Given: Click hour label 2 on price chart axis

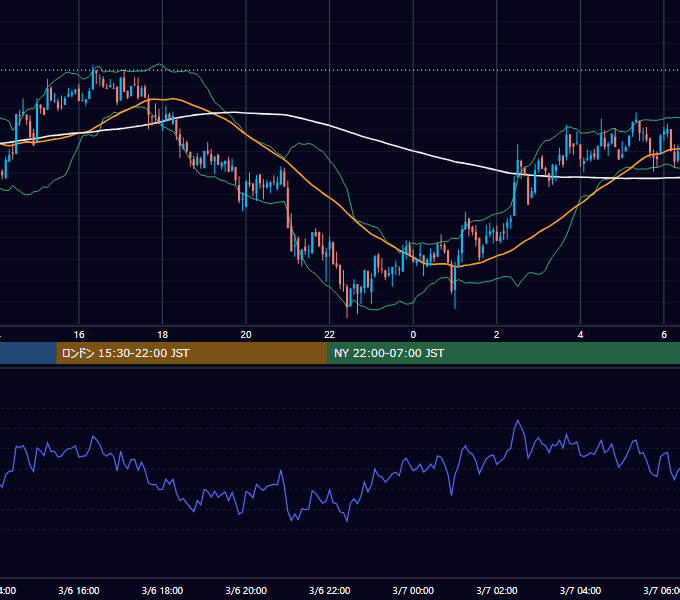Looking at the screenshot, I should [x=497, y=335].
